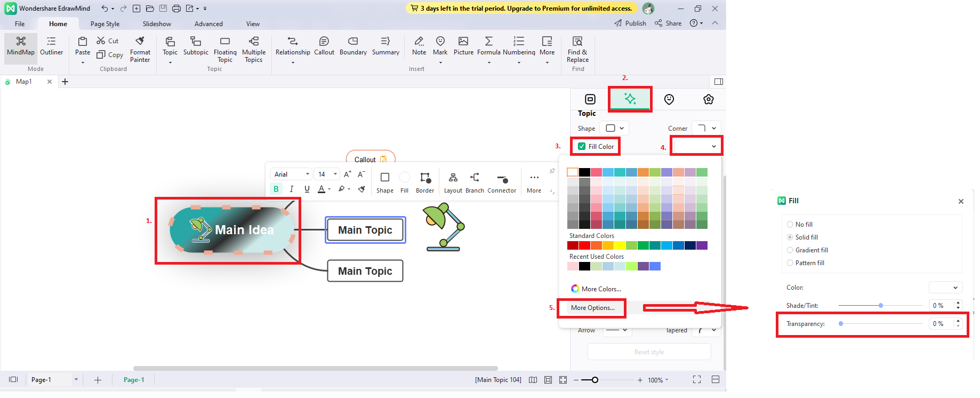Toggle Italic in the floating toolbar
The height and width of the screenshot is (398, 980).
pos(292,189)
